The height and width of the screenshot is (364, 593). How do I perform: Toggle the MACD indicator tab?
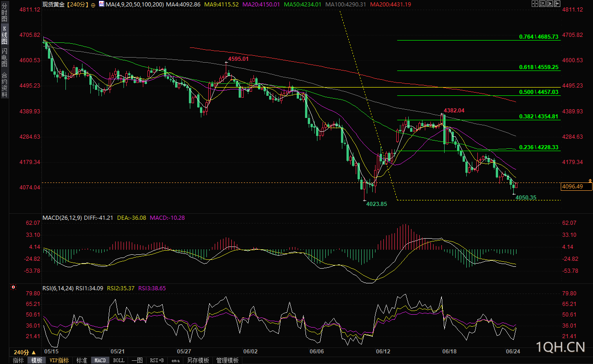pyautogui.click(x=100, y=360)
